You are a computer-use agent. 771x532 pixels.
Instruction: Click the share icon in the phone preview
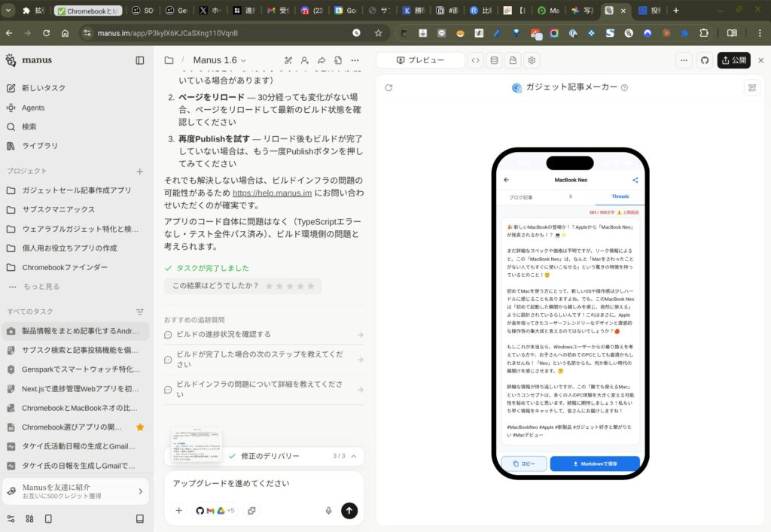(635, 180)
